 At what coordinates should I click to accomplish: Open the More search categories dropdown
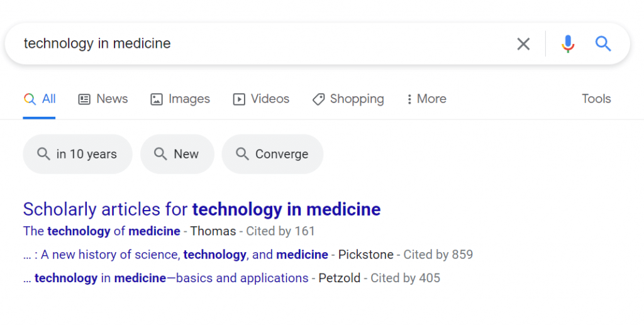coord(427,99)
